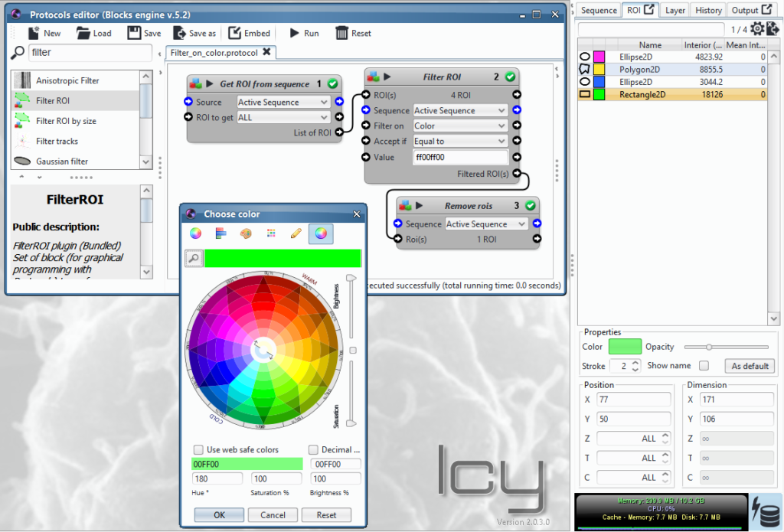
Task: Open the Filter on dropdown in Filter ROI
Action: (459, 126)
